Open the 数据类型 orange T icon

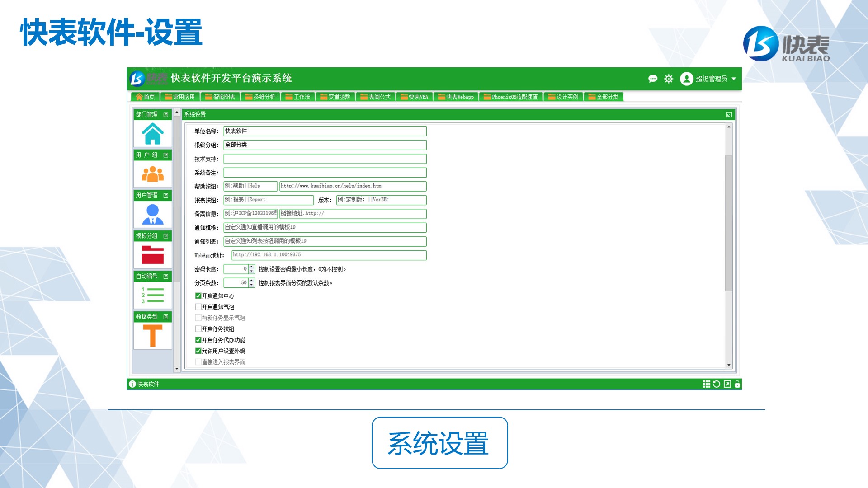pos(152,336)
